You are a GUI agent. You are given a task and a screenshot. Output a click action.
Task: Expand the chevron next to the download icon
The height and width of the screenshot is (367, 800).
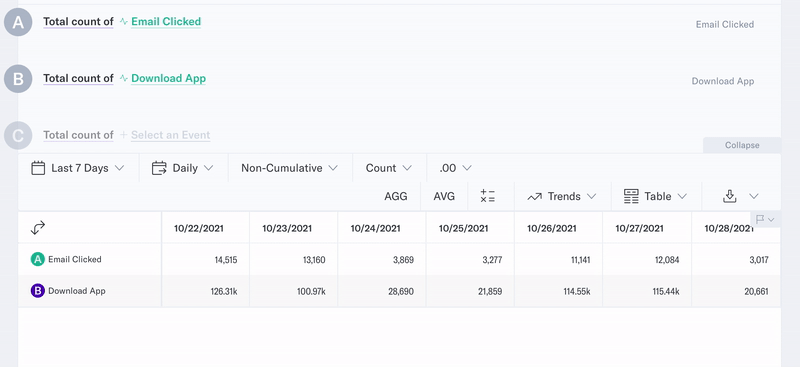coord(754,197)
